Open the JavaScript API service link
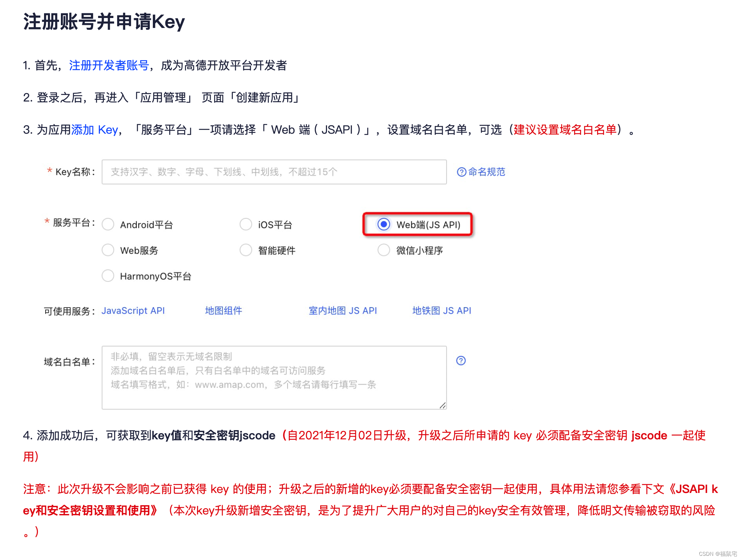This screenshot has width=743, height=560. 133,311
